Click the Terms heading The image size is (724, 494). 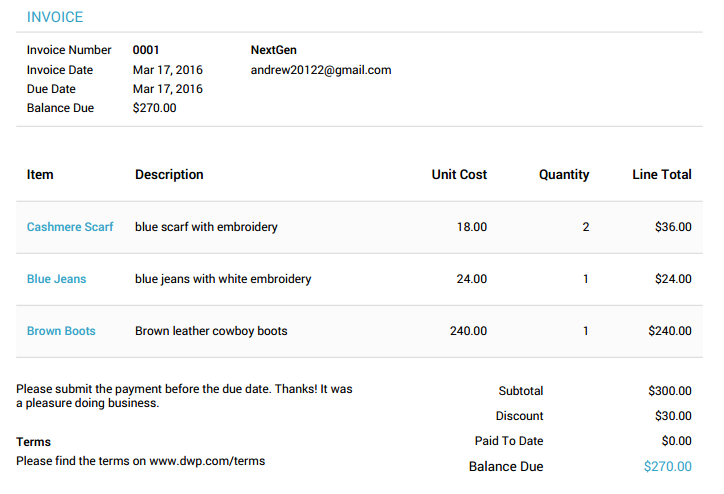pyautogui.click(x=33, y=442)
